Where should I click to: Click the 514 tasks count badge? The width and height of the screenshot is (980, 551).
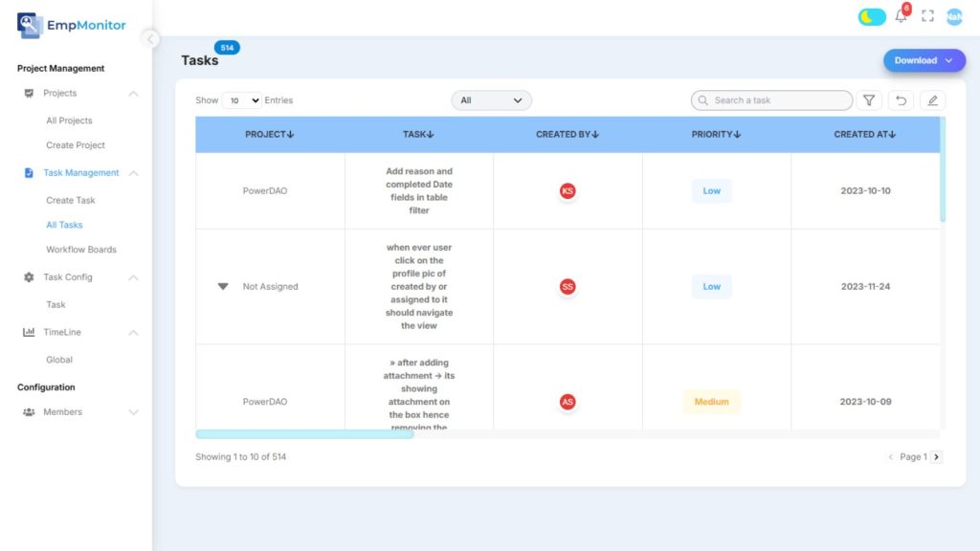[227, 48]
